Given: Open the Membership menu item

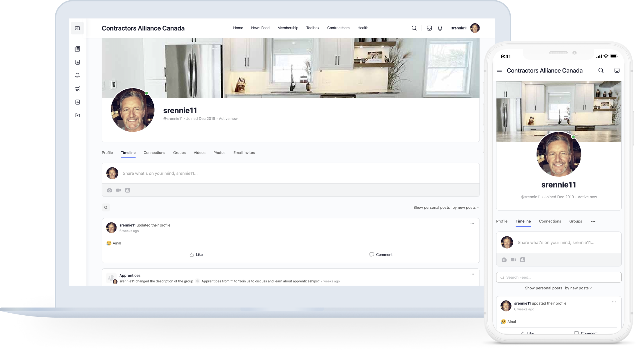Looking at the screenshot, I should 288,28.
